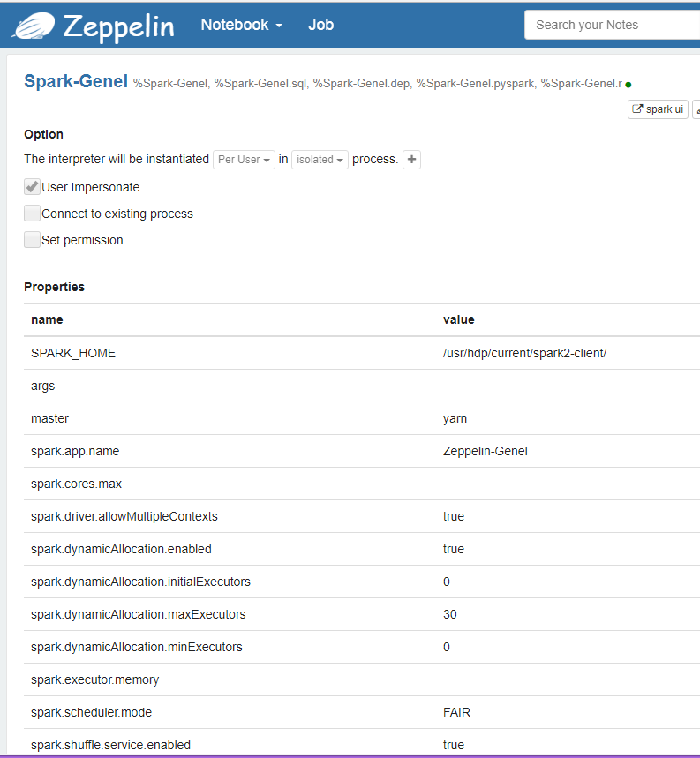Open the spark ui external link

tap(658, 109)
